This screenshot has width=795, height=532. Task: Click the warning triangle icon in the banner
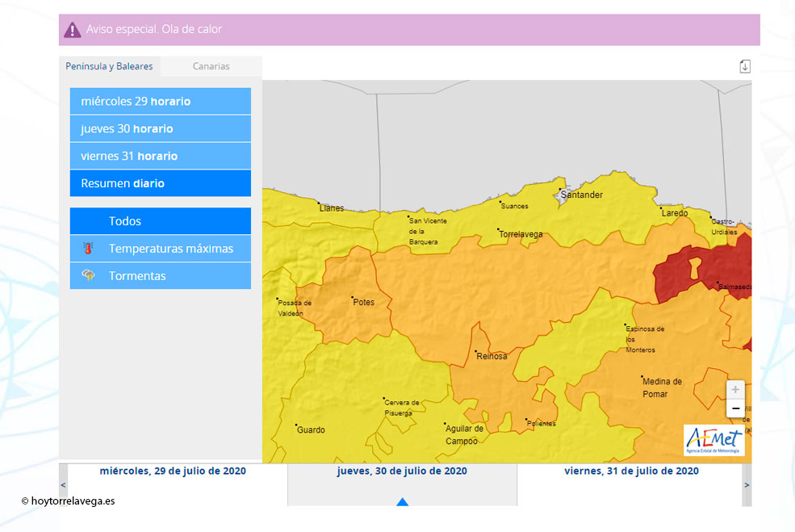click(x=73, y=30)
